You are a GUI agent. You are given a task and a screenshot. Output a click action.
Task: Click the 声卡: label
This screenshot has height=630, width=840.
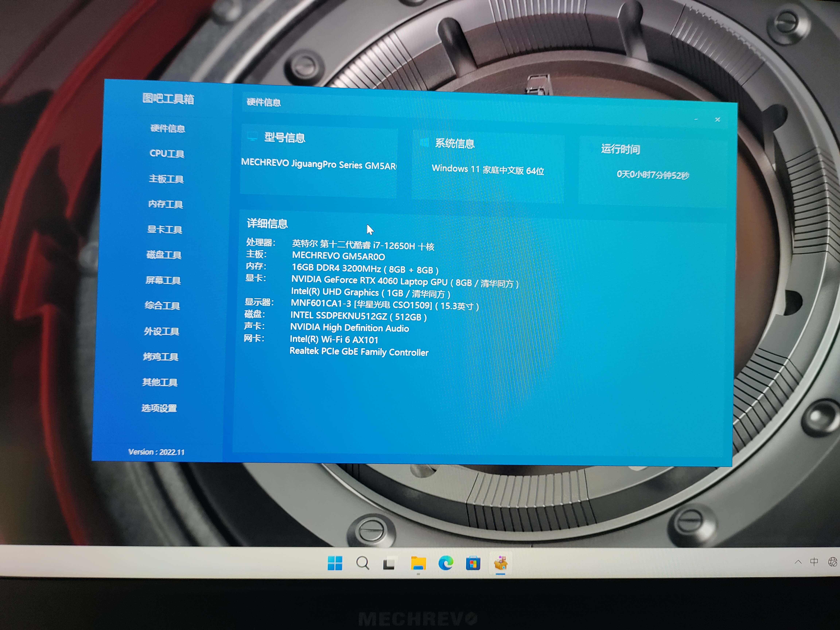click(x=254, y=326)
